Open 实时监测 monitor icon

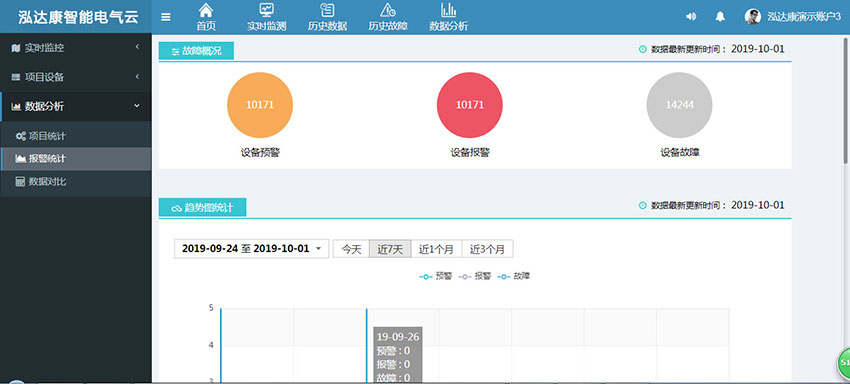click(267, 10)
